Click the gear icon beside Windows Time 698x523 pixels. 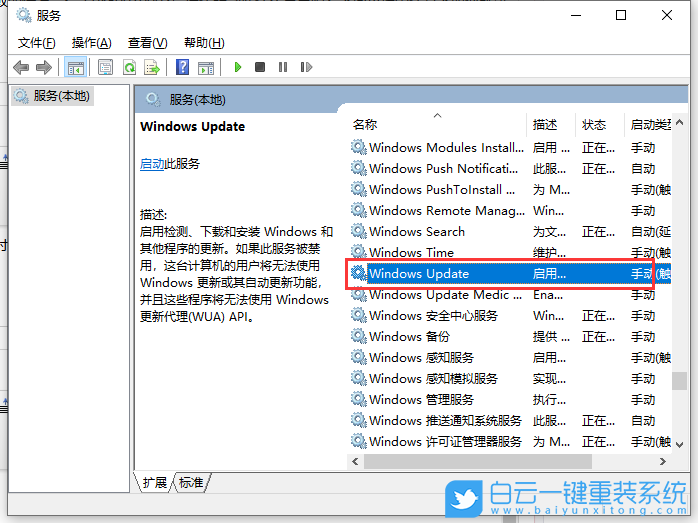point(358,252)
